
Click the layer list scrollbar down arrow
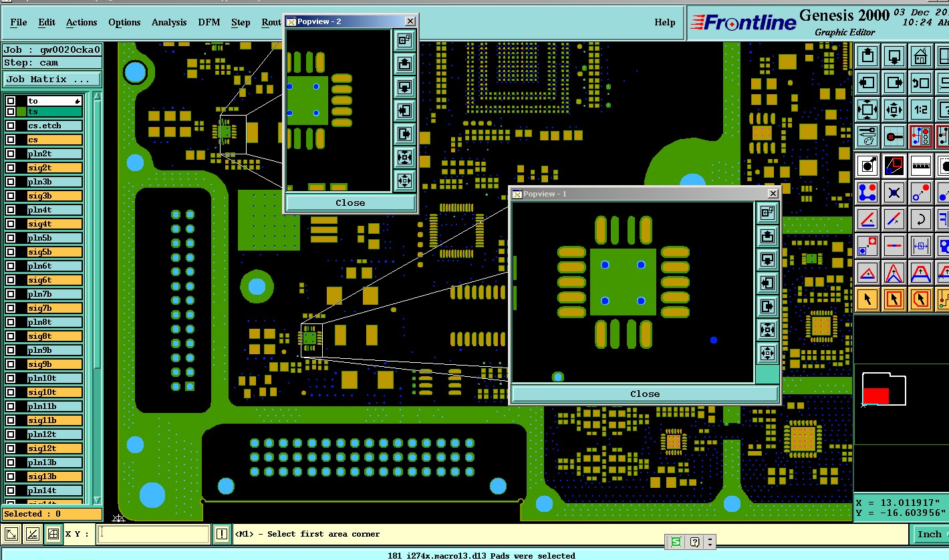pyautogui.click(x=97, y=500)
